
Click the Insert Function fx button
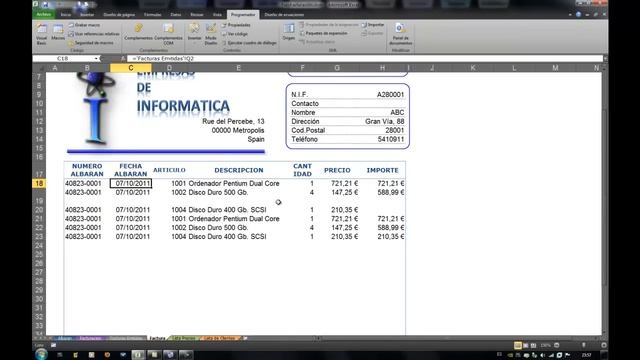point(123,58)
